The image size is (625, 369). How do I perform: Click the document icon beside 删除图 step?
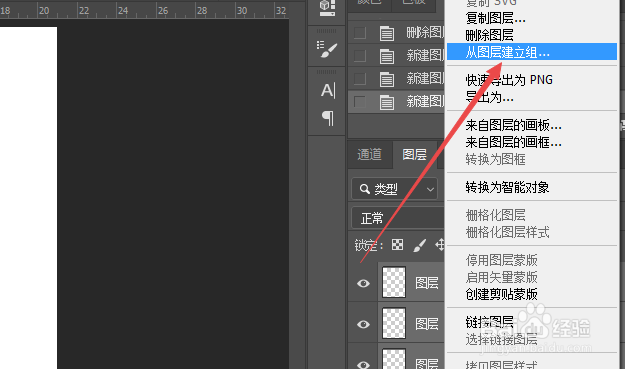tap(386, 33)
